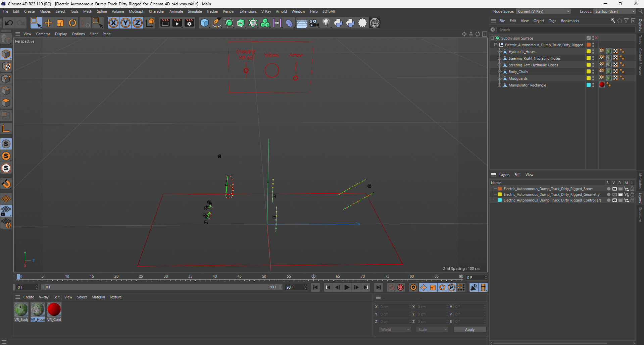Click frame 40 on timeline ruler
Image resolution: width=644 pixels, height=345 pixels.
click(215, 276)
